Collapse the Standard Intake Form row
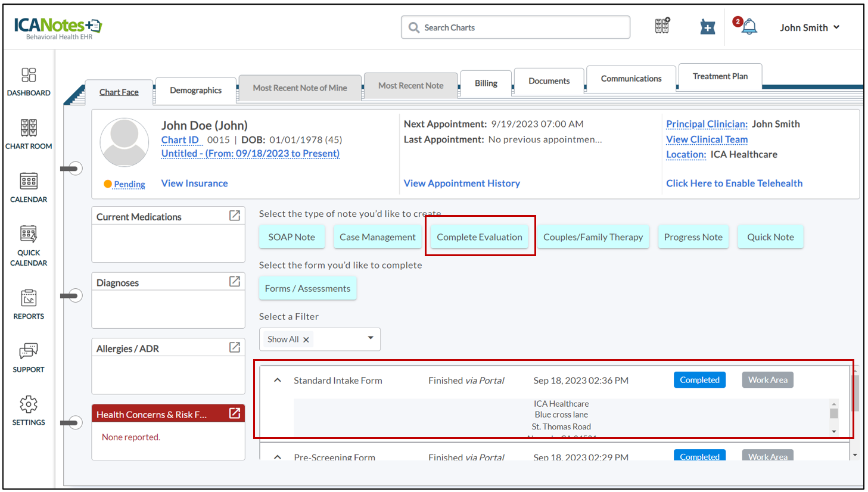This screenshot has height=492, width=868. (278, 380)
